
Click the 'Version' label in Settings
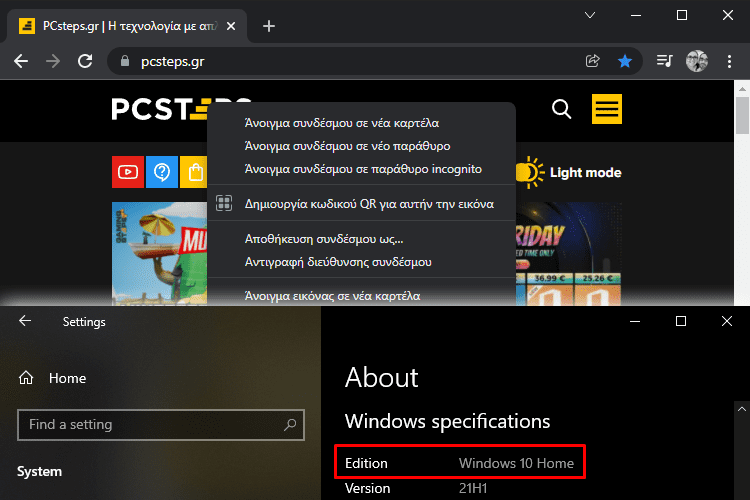click(x=367, y=488)
